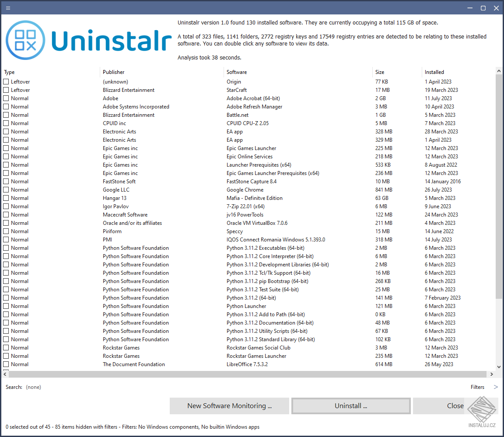504x437 pixels.
Task: Check the Origin leftover checkbox
Action: click(x=6, y=82)
